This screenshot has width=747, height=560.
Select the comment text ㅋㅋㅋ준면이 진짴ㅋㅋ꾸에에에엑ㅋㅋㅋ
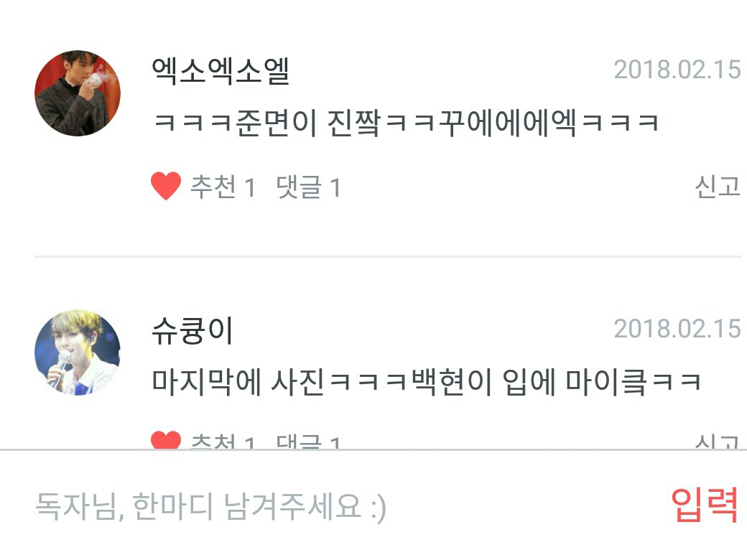[406, 123]
